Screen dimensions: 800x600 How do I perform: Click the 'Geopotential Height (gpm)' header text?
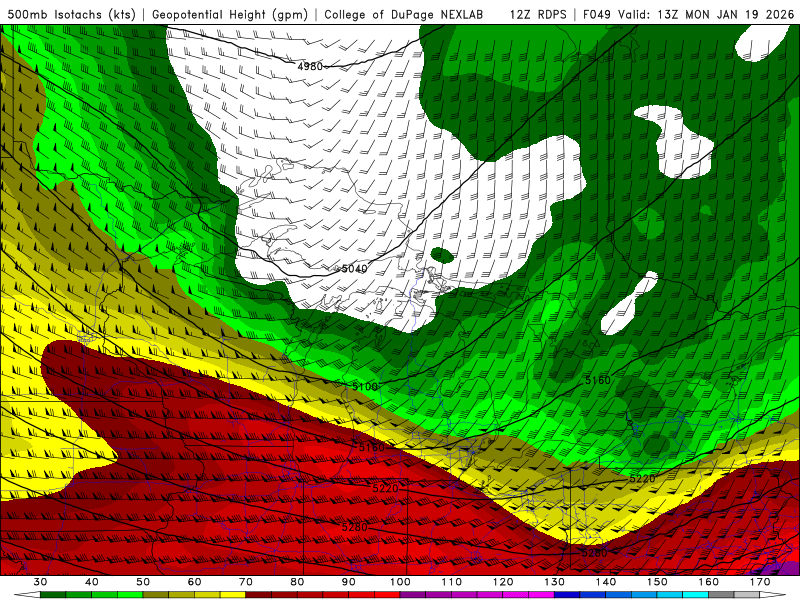(230, 14)
